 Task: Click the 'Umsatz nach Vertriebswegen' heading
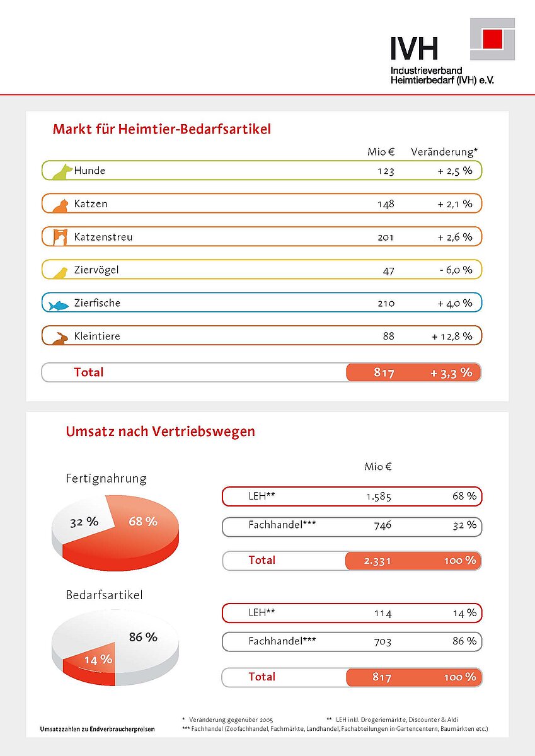160,432
